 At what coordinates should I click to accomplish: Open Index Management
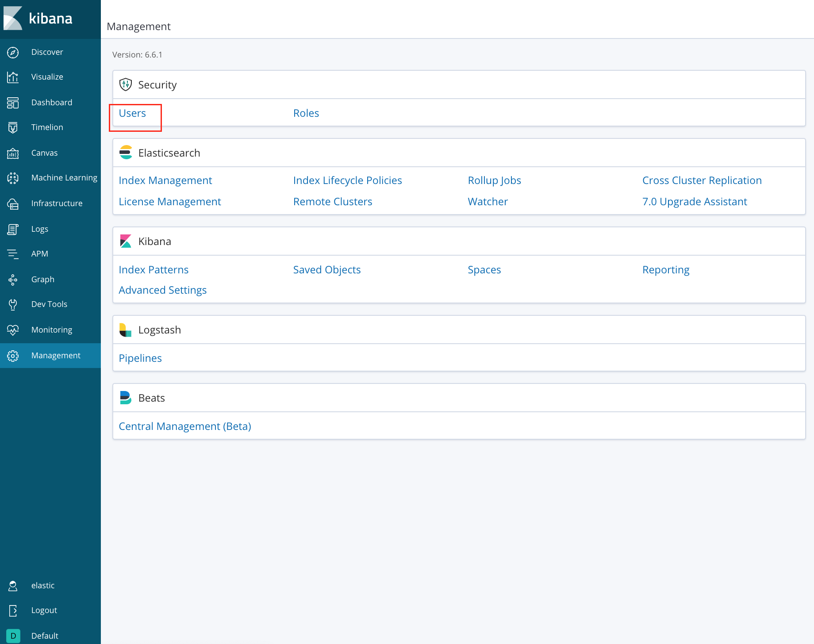[x=165, y=180]
